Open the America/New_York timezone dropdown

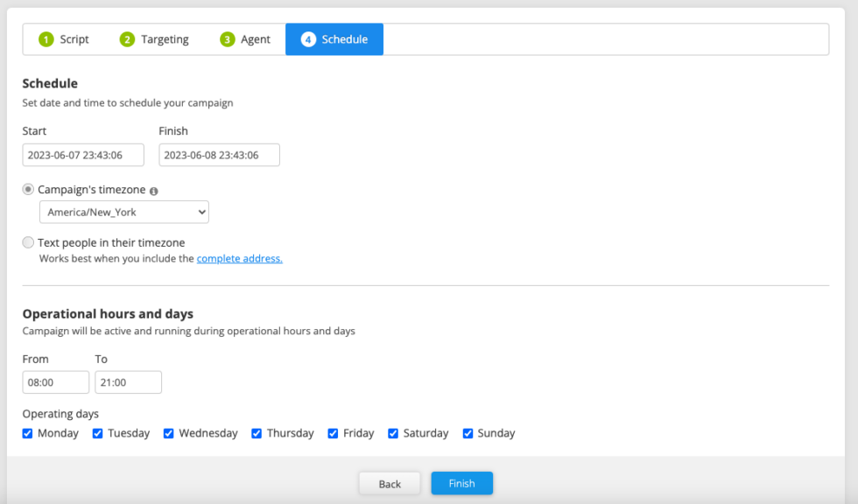click(123, 212)
